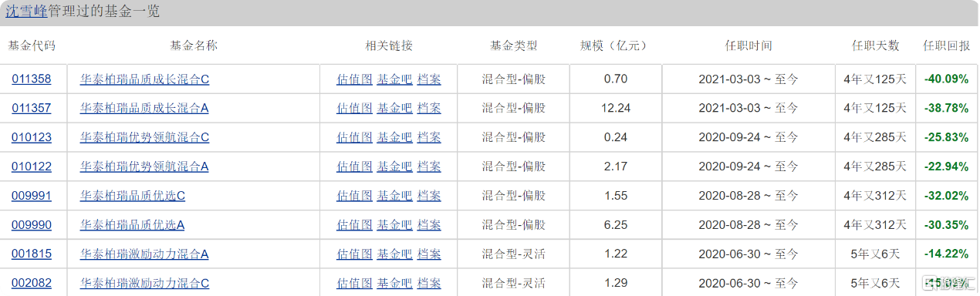Select the -32.02% return value
The width and height of the screenshot is (980, 296).
click(x=946, y=196)
